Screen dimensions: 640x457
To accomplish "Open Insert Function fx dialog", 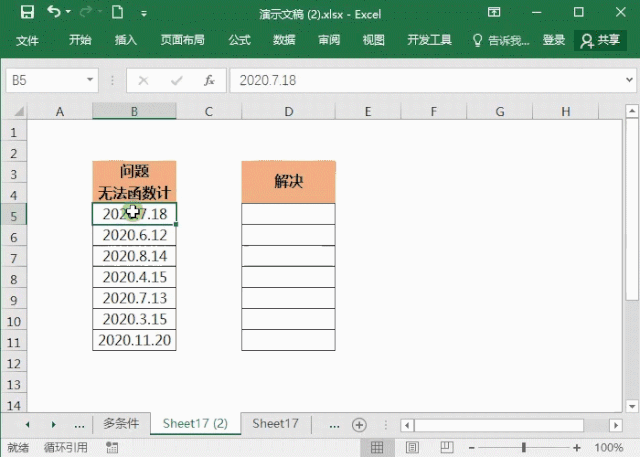I will pos(209,80).
